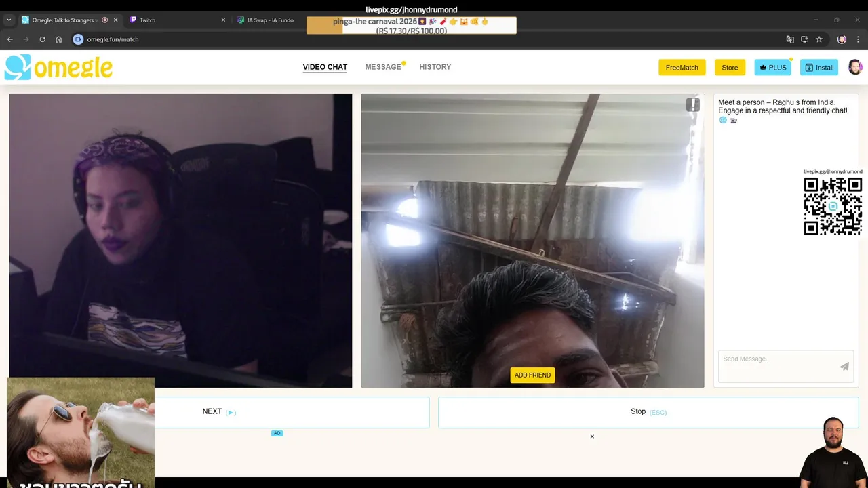Click the Omegle logo
This screenshot has height=488, width=868.
pos(58,67)
